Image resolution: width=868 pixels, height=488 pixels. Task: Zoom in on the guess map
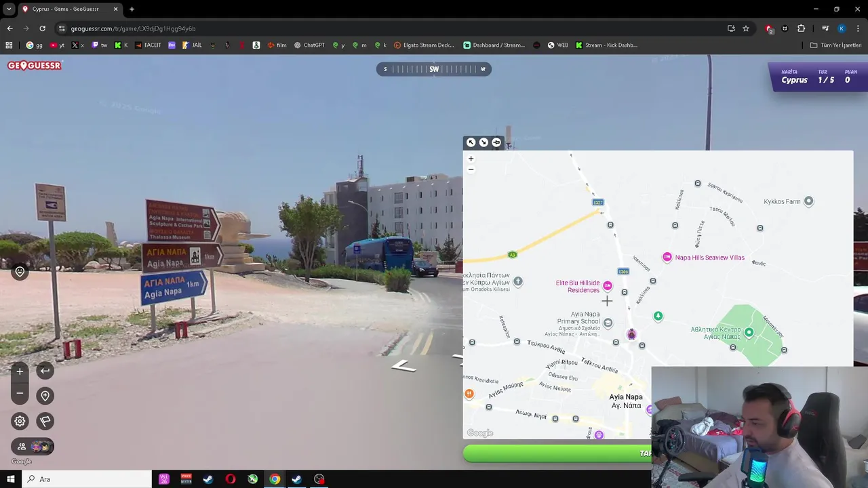point(471,159)
